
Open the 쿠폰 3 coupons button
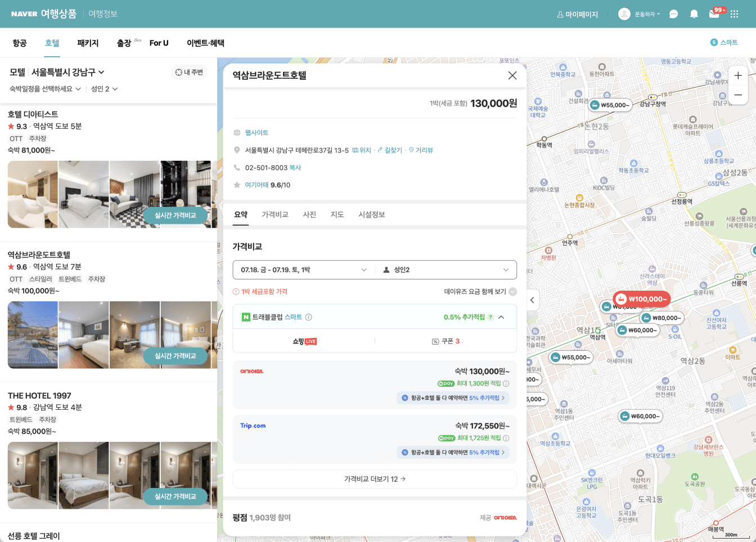[x=445, y=341]
